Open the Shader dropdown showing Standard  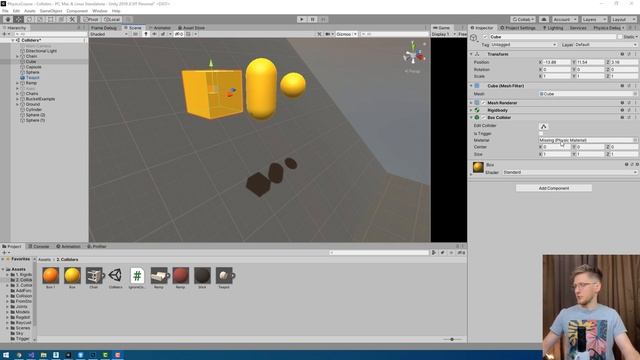pyautogui.click(x=570, y=172)
